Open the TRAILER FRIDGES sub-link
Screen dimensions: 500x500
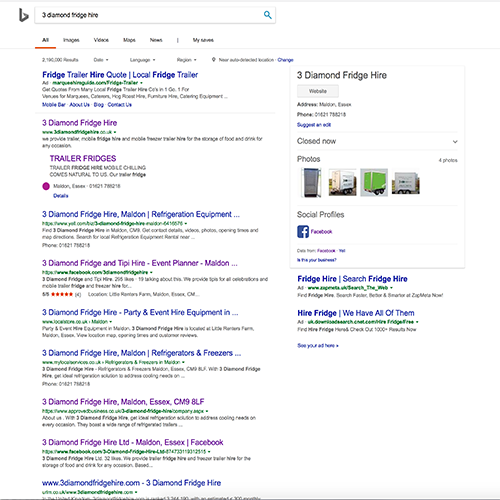click(x=83, y=158)
